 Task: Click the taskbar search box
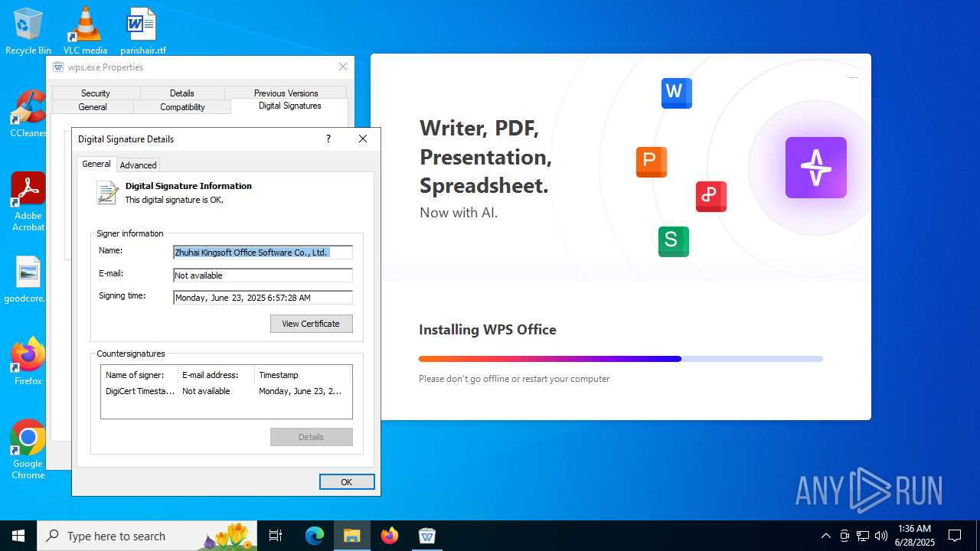(148, 536)
